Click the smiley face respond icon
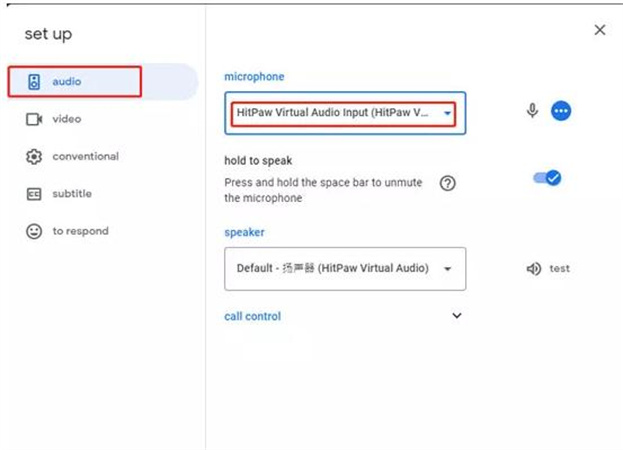 tap(34, 231)
